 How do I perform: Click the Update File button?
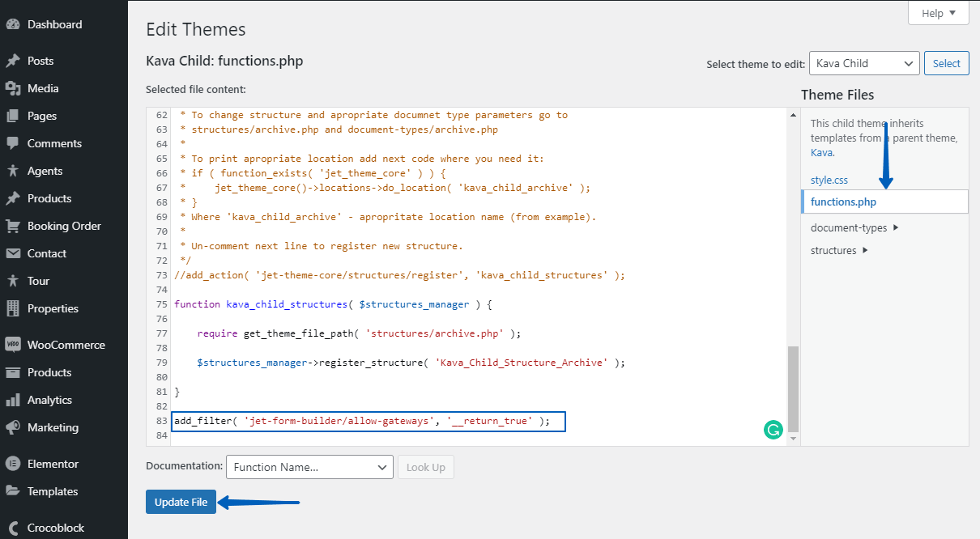(x=181, y=502)
